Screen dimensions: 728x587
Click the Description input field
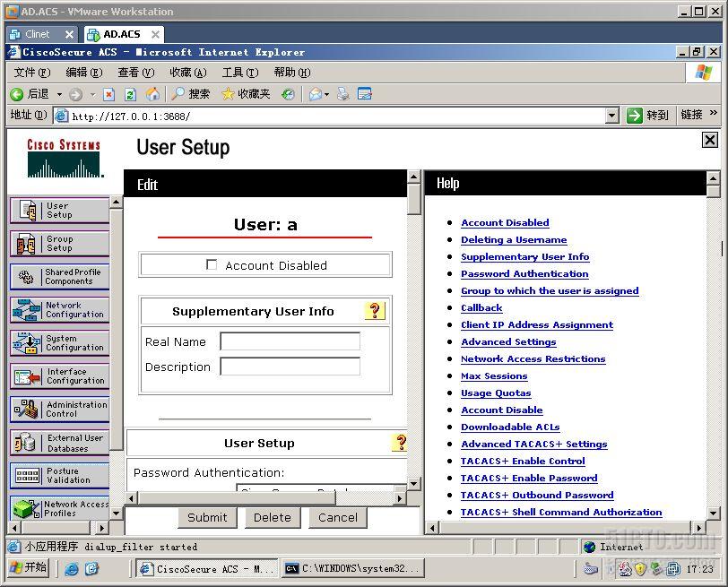click(x=290, y=367)
